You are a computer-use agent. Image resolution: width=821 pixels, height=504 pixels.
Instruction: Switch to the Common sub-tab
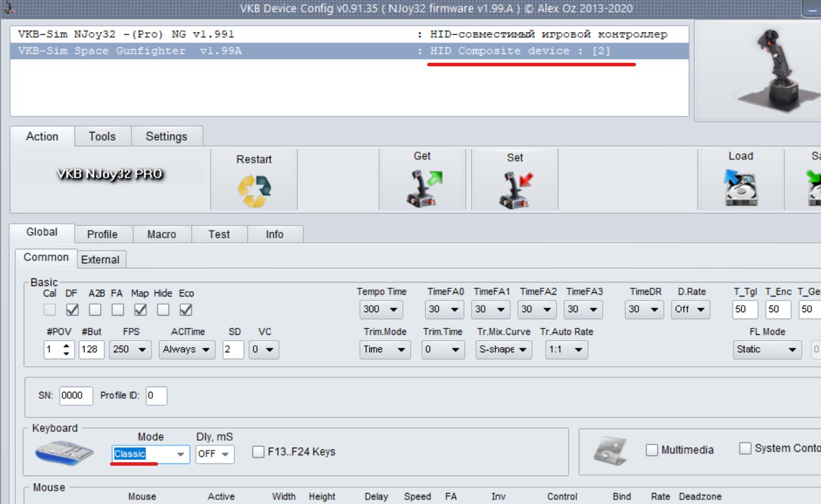click(46, 258)
